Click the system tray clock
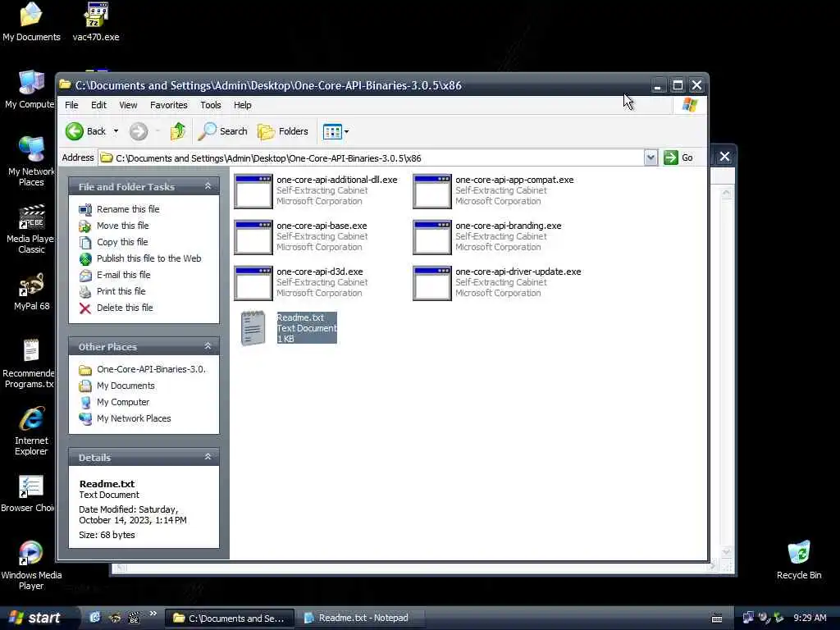840x630 pixels. pyautogui.click(x=810, y=618)
